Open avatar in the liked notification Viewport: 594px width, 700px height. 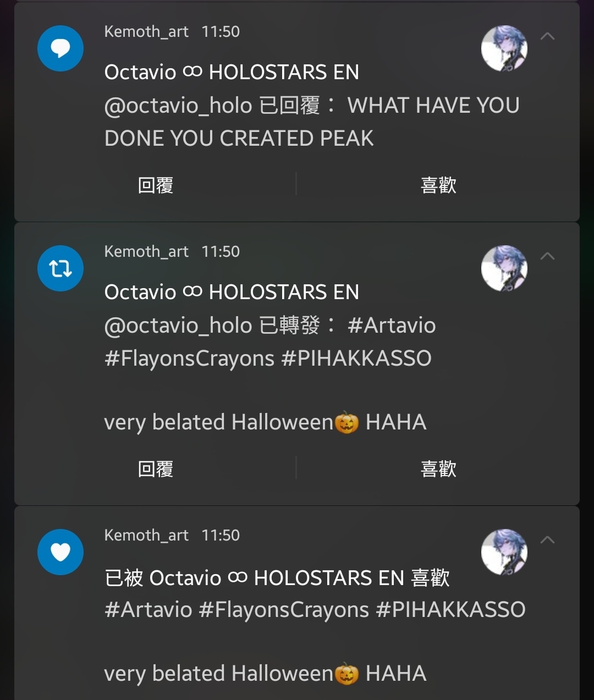504,552
